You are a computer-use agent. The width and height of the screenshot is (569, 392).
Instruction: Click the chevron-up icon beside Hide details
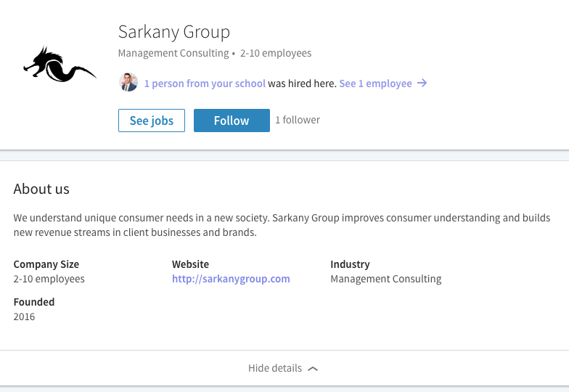(x=313, y=369)
